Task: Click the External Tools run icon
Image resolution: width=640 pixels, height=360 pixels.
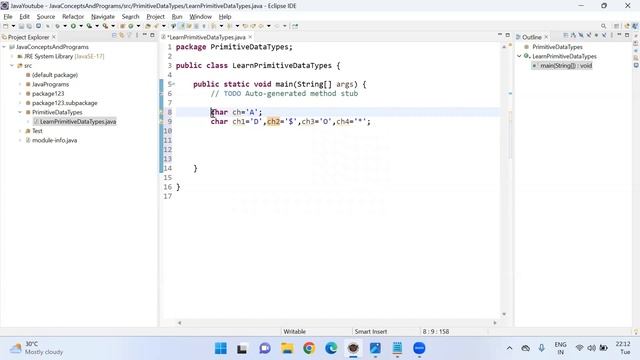Action: pyautogui.click(x=105, y=26)
